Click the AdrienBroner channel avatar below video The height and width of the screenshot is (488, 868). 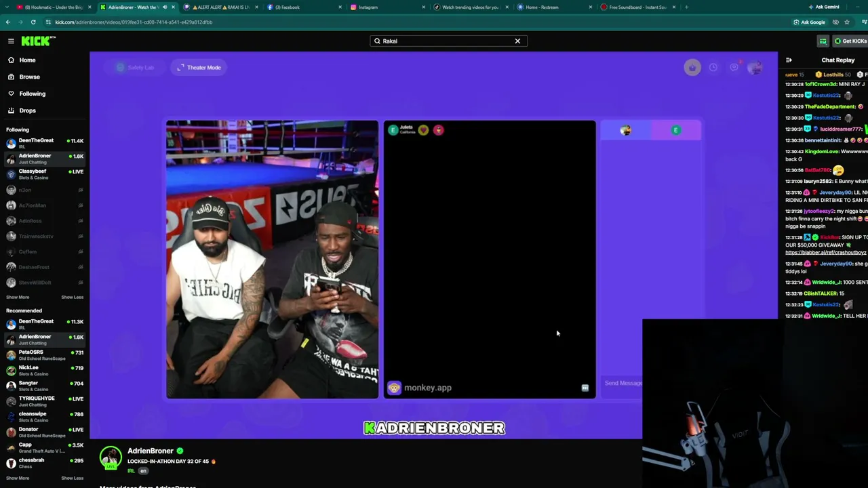tap(111, 457)
